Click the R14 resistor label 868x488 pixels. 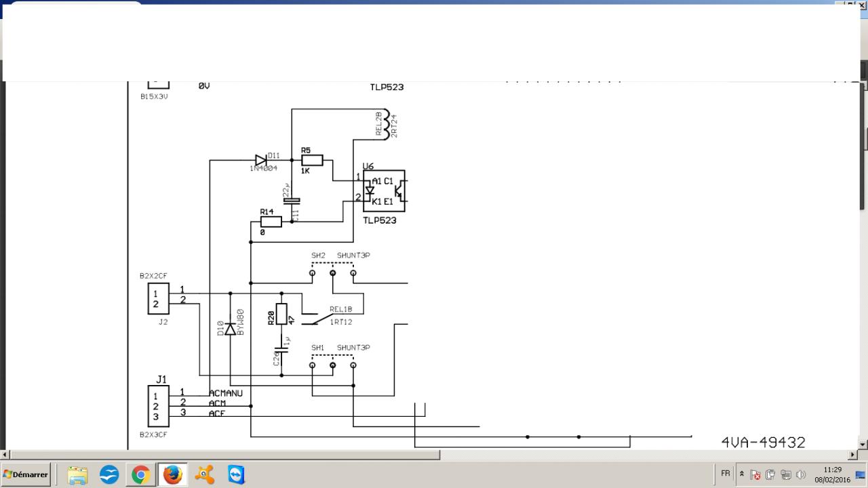click(267, 212)
